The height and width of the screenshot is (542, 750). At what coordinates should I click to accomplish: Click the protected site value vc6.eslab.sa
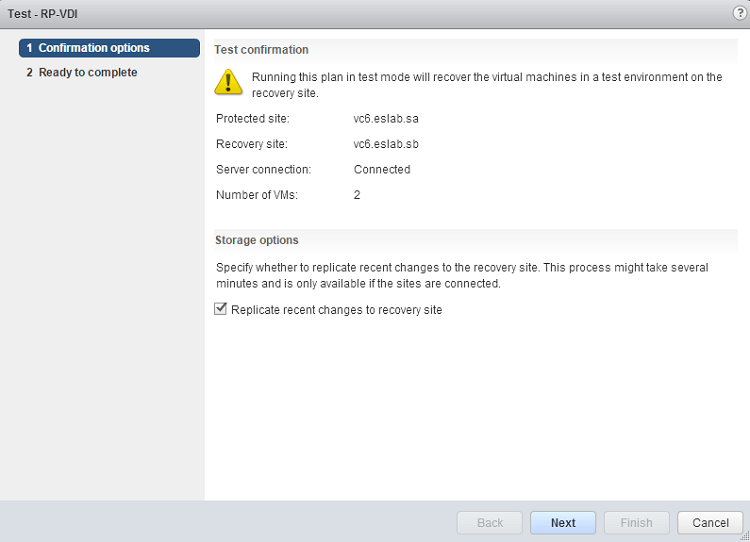[386, 119]
